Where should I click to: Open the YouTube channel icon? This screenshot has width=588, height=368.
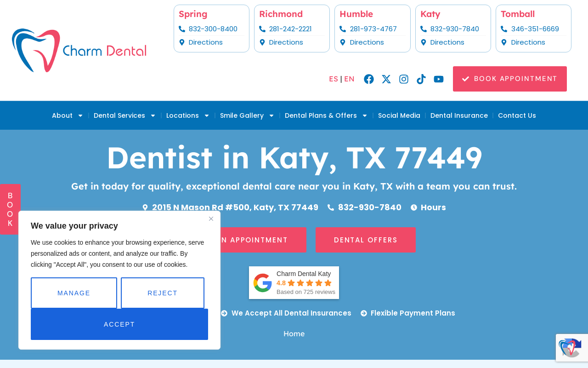coord(439,79)
